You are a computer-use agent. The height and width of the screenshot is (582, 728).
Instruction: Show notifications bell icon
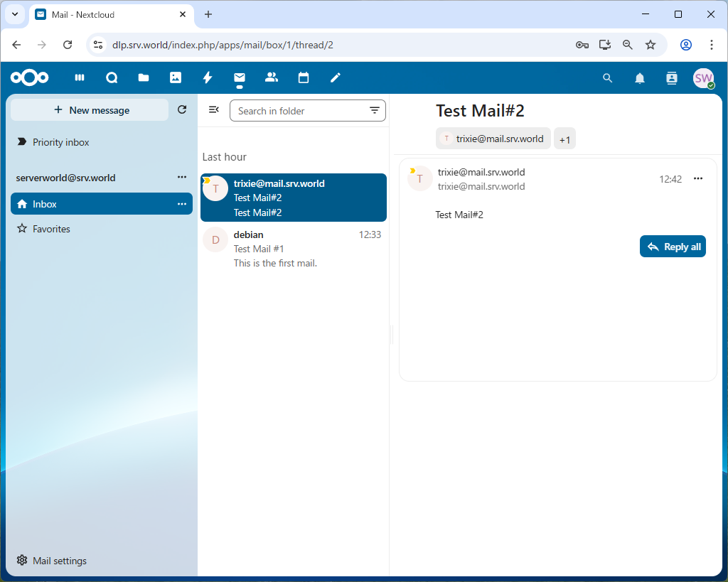[x=640, y=78]
